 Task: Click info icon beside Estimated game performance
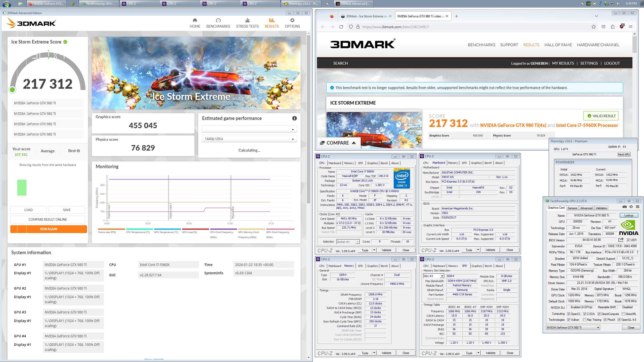click(294, 118)
